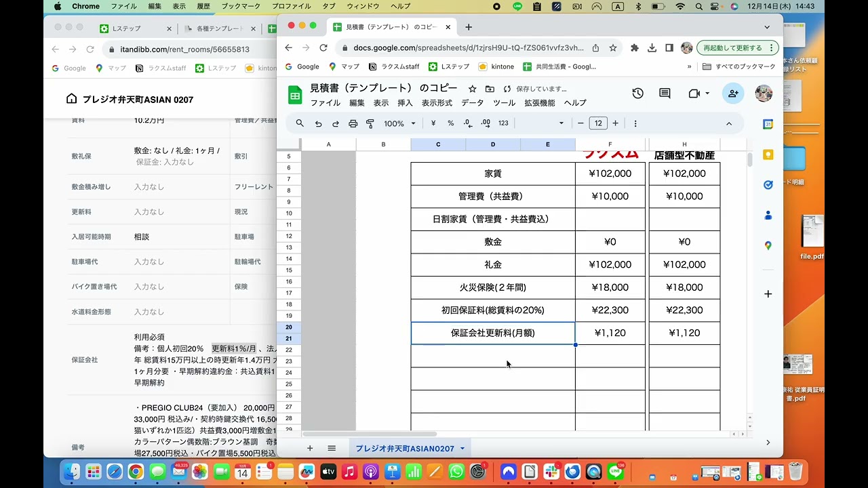Screen dimensions: 868x488
Task: Click the undo arrow in Sheets toolbar
Action: (318, 123)
